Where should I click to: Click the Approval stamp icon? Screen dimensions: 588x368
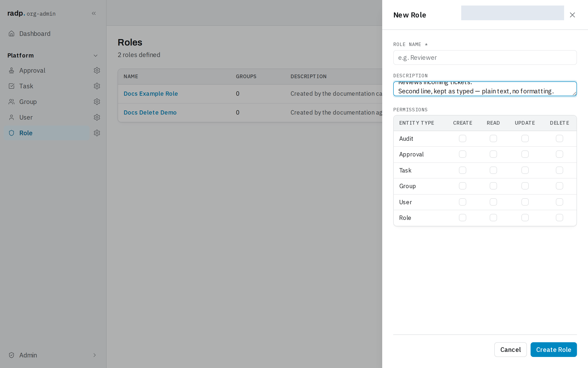click(11, 70)
